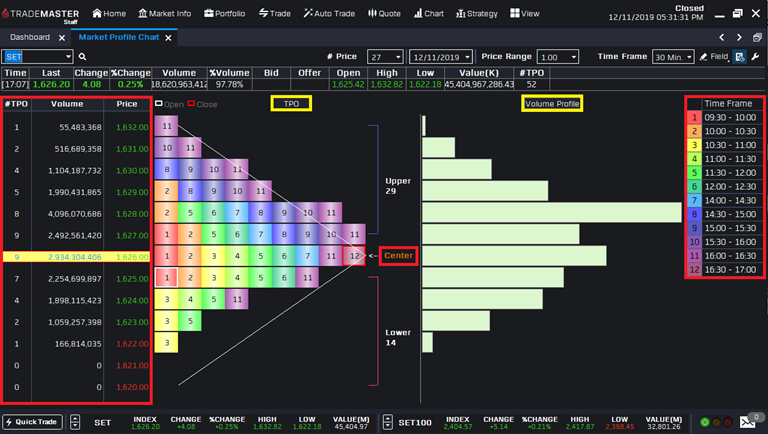Toggle the Close legend marker

pyautogui.click(x=191, y=103)
